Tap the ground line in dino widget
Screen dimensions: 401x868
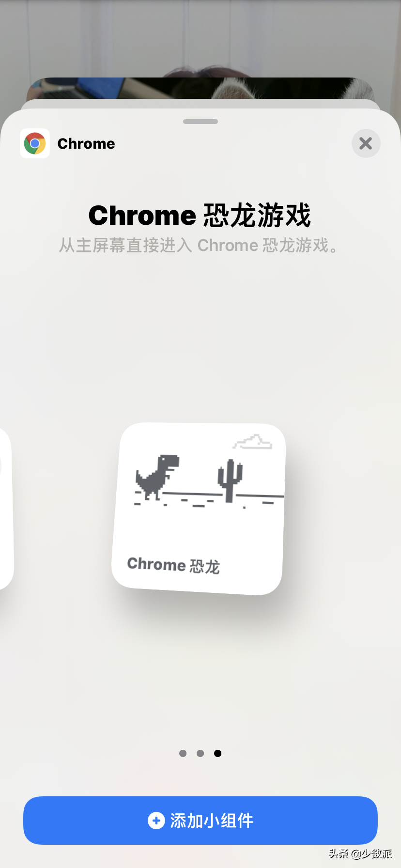pos(223,495)
